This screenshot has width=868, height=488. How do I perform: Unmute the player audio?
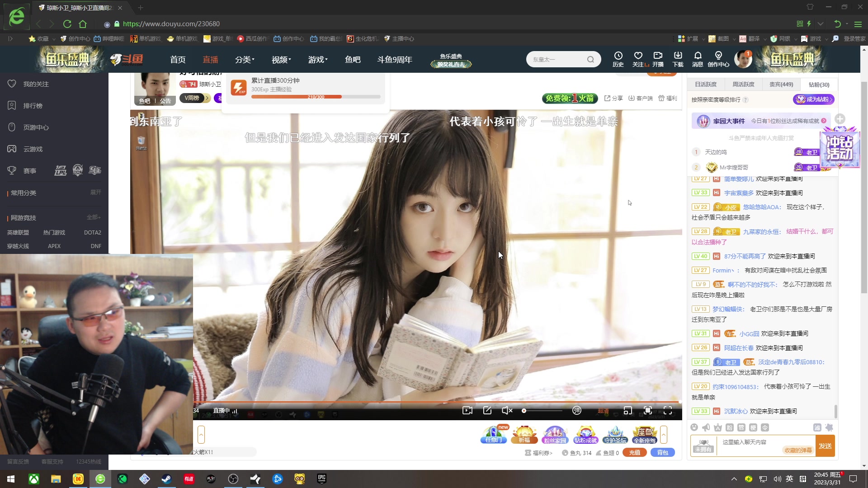click(507, 411)
